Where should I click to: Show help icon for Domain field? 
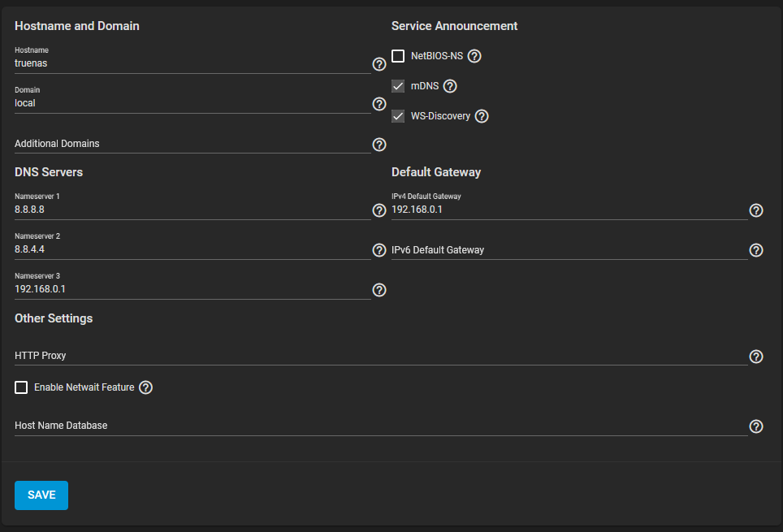[x=379, y=104]
